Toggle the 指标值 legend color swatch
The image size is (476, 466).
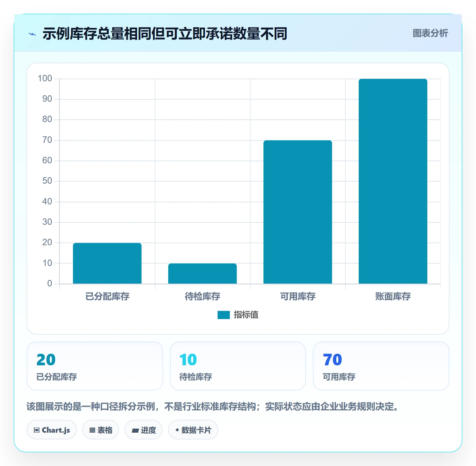click(224, 315)
